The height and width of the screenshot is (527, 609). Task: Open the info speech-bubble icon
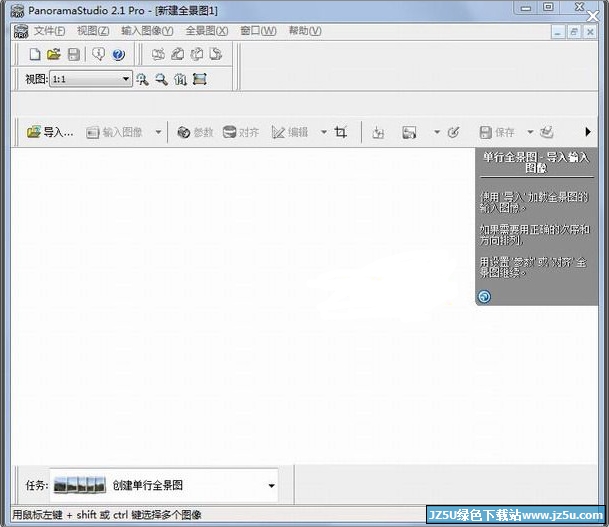click(98, 54)
